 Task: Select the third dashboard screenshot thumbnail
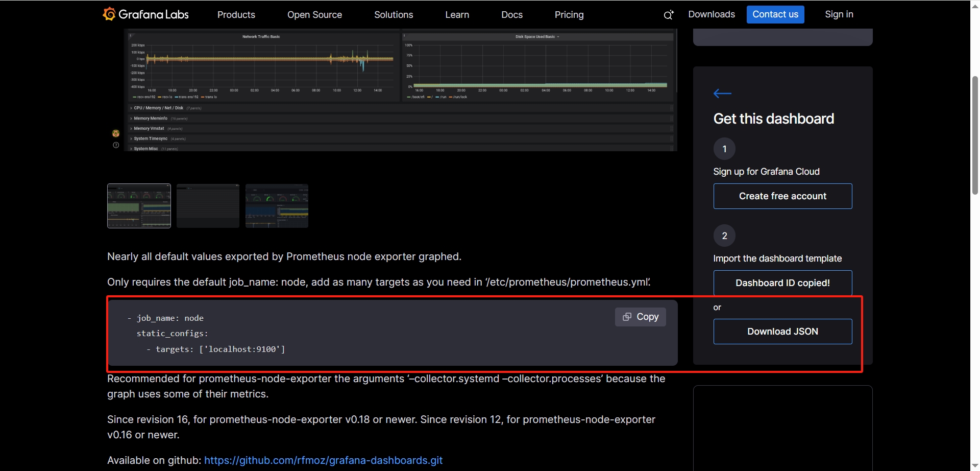tap(277, 206)
